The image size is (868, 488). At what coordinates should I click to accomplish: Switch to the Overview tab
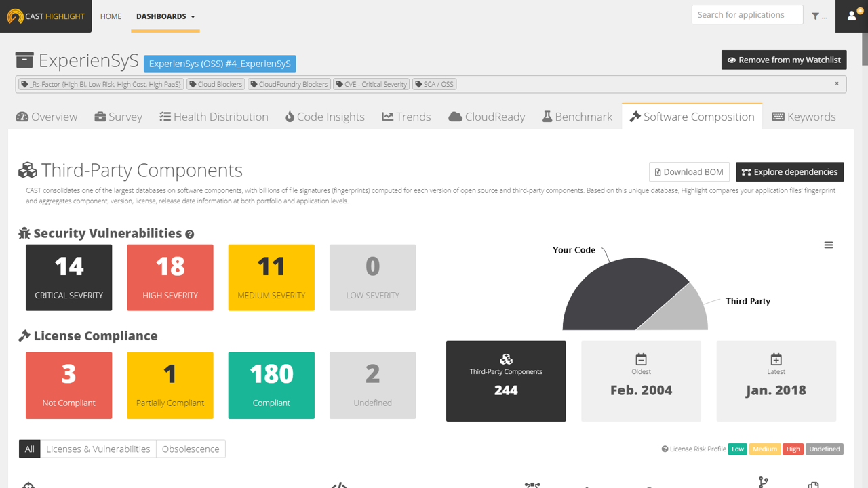click(47, 117)
